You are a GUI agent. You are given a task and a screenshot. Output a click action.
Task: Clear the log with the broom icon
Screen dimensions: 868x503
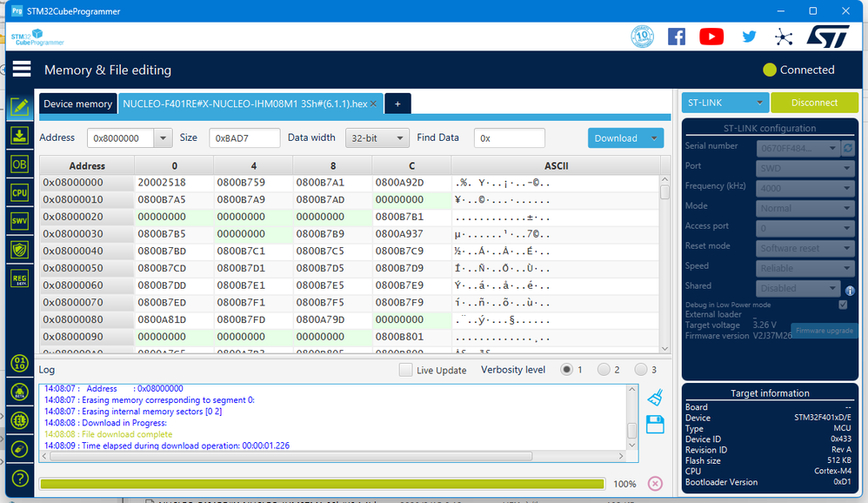point(656,397)
